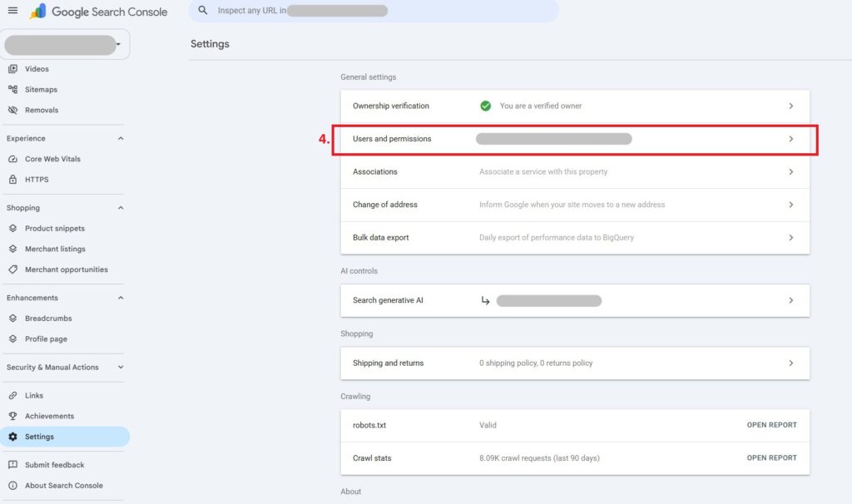852x504 pixels.
Task: Click the Search generative AI chevron
Action: [791, 300]
